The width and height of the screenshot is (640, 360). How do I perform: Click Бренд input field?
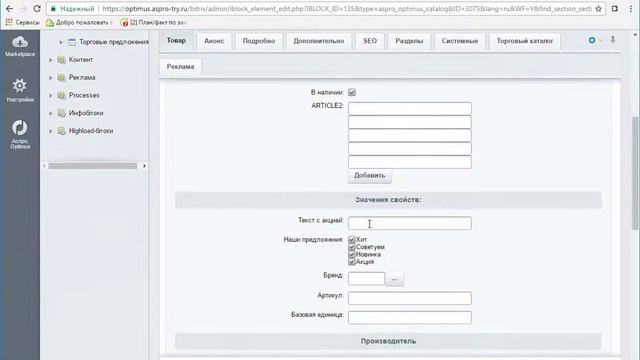click(x=367, y=279)
